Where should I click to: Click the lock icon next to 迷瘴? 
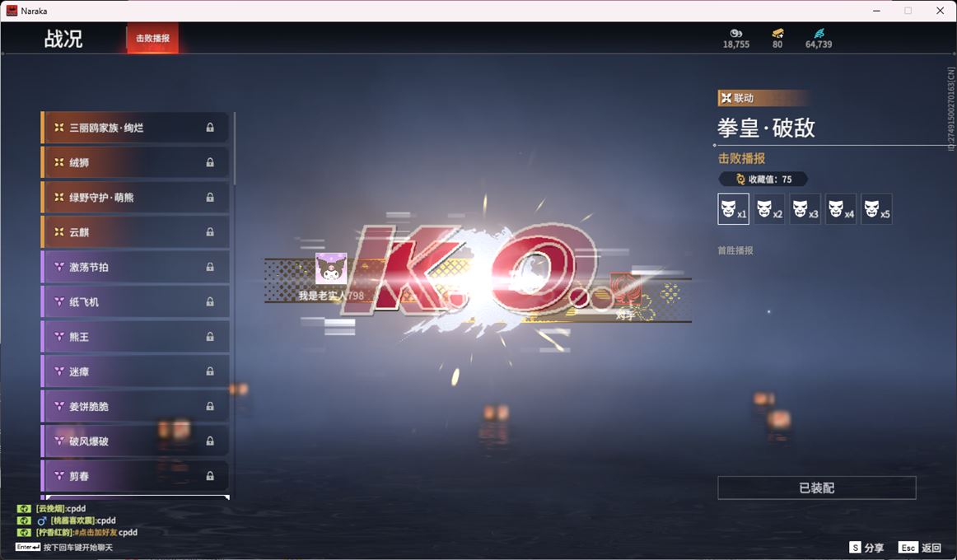(x=210, y=371)
